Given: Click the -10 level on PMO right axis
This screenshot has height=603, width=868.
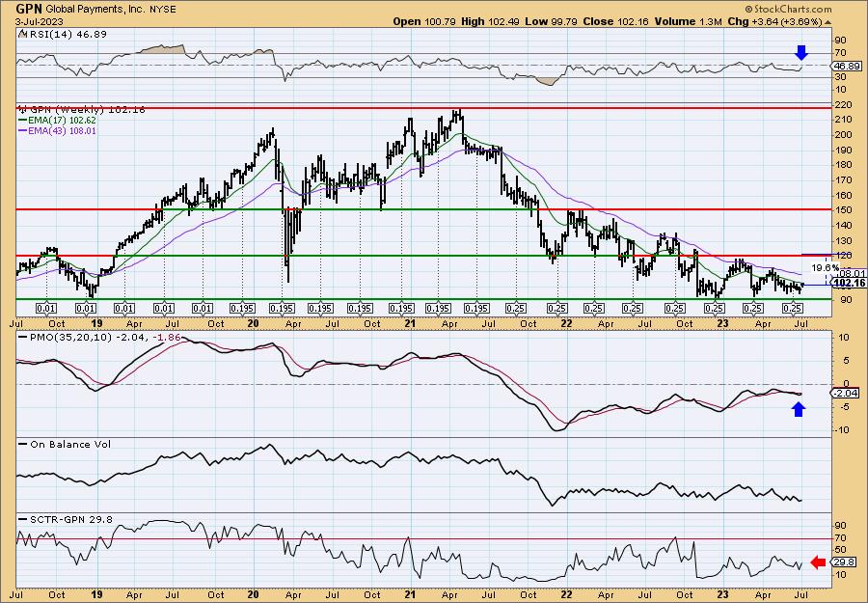Looking at the screenshot, I should pyautogui.click(x=843, y=429).
